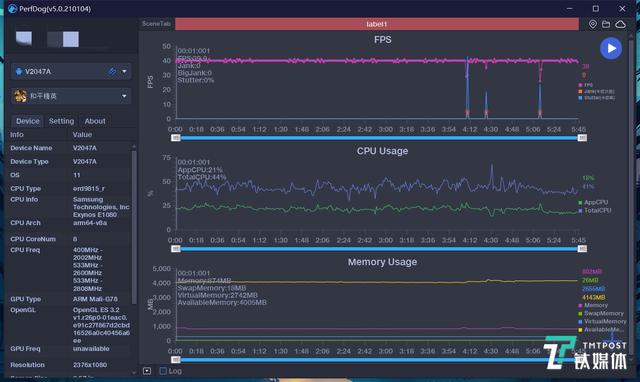Image resolution: width=640 pixels, height=382 pixels.
Task: Enable the Log checkbox
Action: [x=163, y=371]
